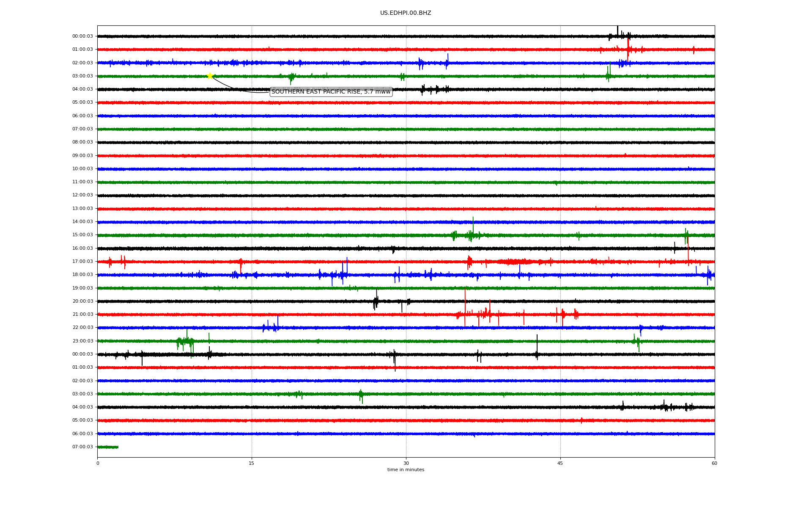Select the yellow star earthquake marker
Image resolution: width=812 pixels, height=508 pixels.
click(x=210, y=76)
